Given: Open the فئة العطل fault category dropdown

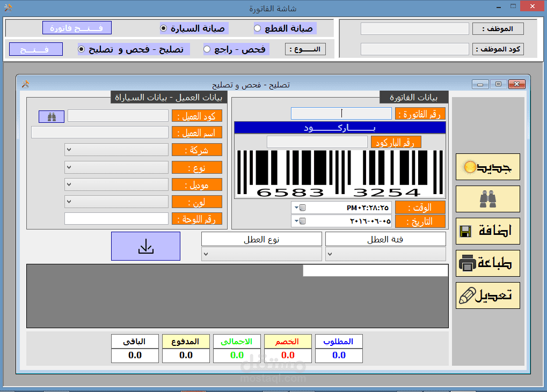Looking at the screenshot, I should click(x=385, y=254).
